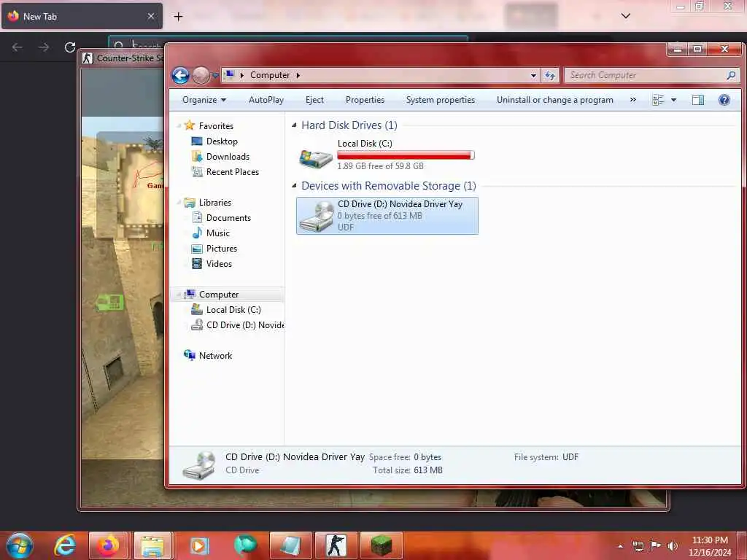Open the Action Center flag tray icon
The image size is (747, 560).
coord(656,546)
